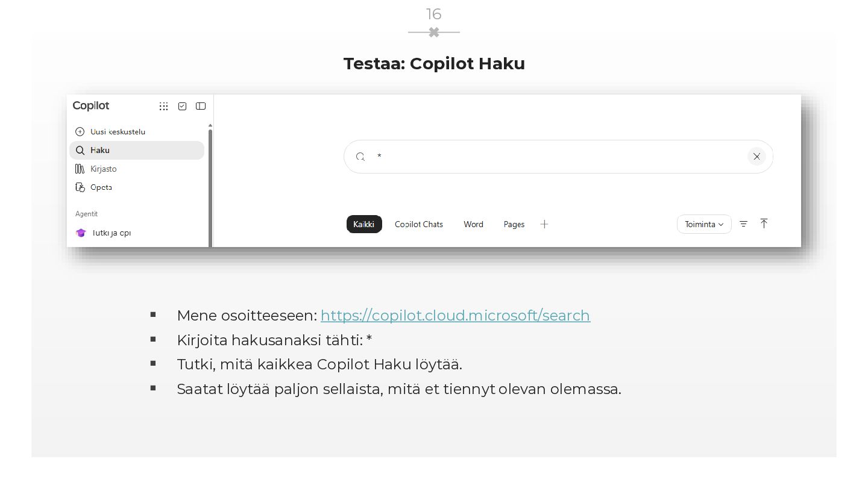This screenshot has height=488, width=868.
Task: Click the scroll-to-top arrow icon
Action: pyautogui.click(x=764, y=224)
